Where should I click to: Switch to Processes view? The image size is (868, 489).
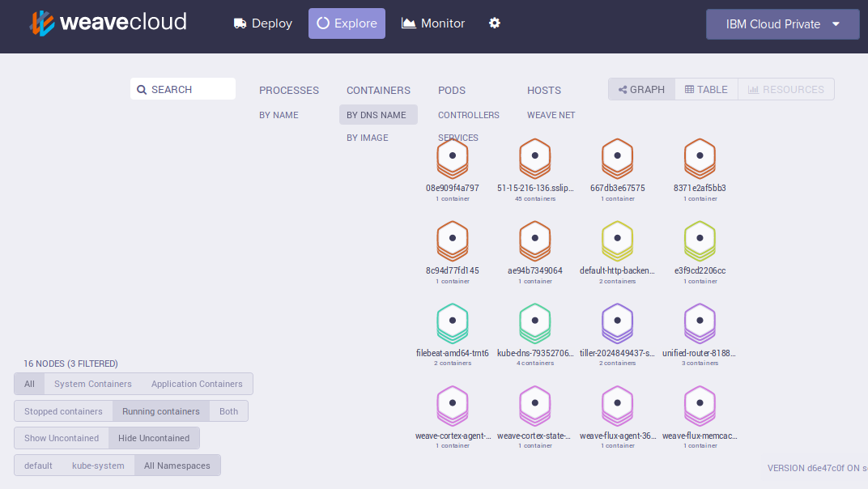[x=289, y=90]
